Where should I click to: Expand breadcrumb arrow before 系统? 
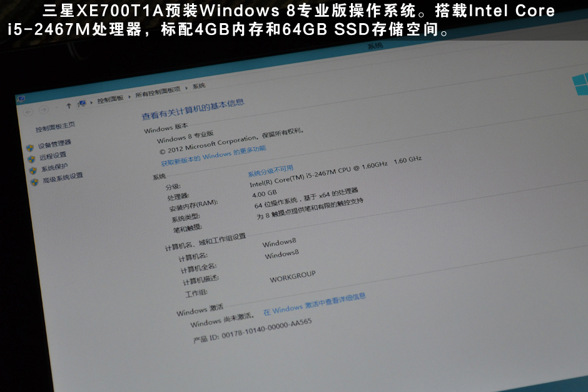(x=186, y=88)
